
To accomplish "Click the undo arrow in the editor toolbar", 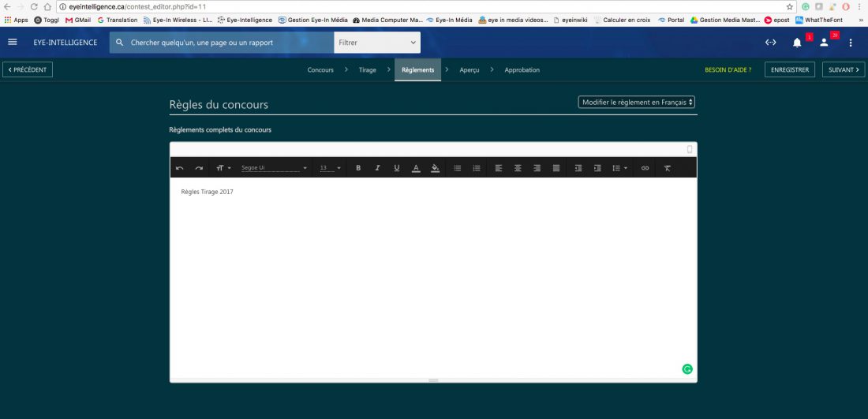I will click(x=180, y=168).
